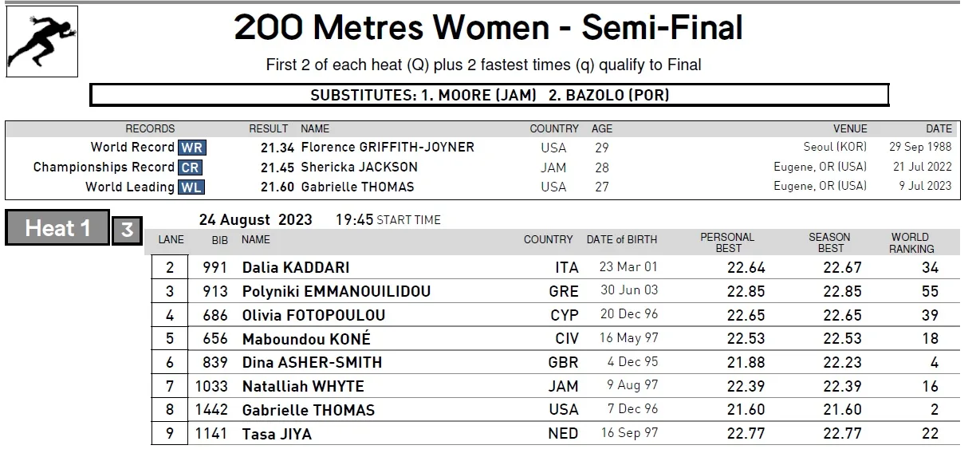Screen dimensions: 980x457
Task: Click Shericka JACKSON record entry
Action: 360,167
